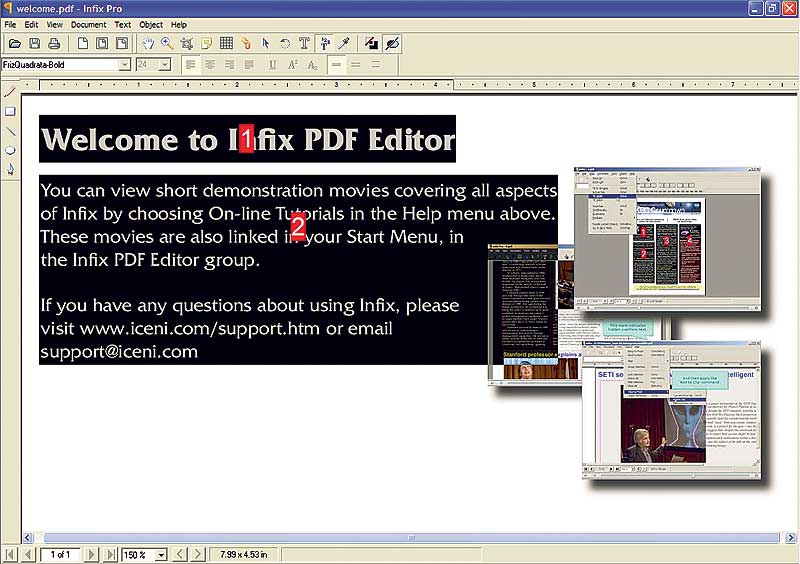Viewport: 800px width, 564px height.
Task: Click the black and red fill colour squares icon
Action: [x=371, y=44]
